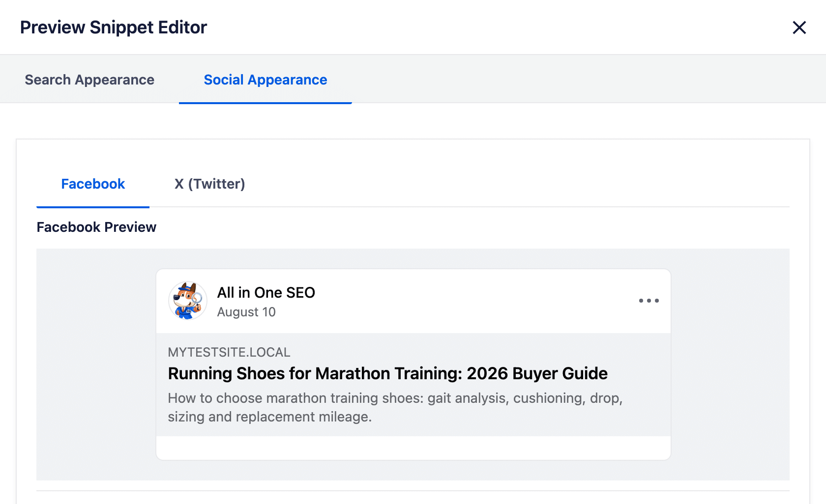The height and width of the screenshot is (504, 826).
Task: Close the Preview Snippet Editor dialog
Action: (x=799, y=28)
